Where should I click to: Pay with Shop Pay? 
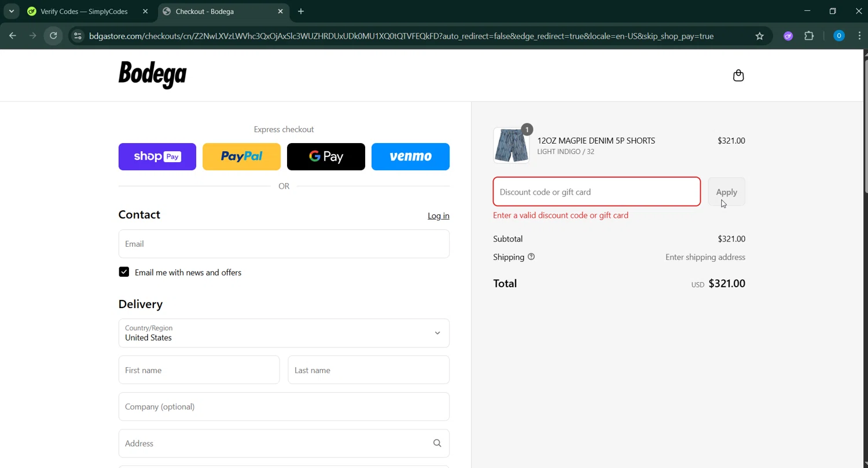(157, 156)
